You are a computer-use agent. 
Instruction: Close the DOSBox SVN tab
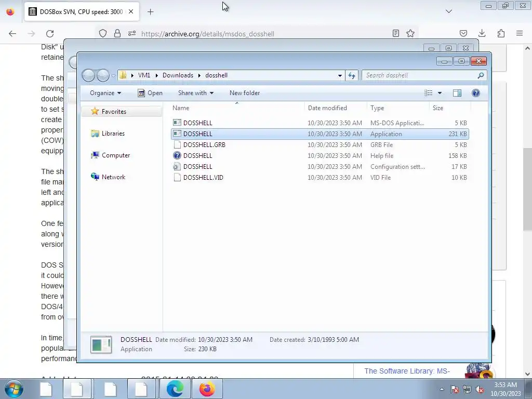131,11
